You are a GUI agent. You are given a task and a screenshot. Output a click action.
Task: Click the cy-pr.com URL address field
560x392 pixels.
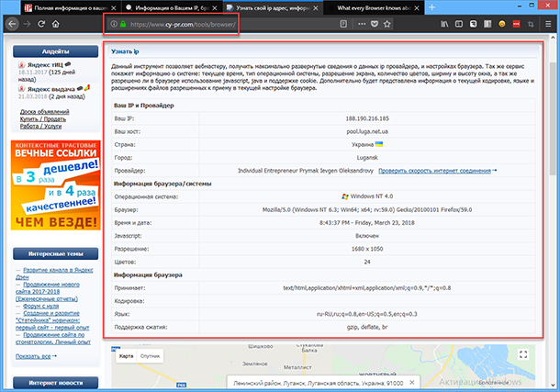click(x=183, y=24)
